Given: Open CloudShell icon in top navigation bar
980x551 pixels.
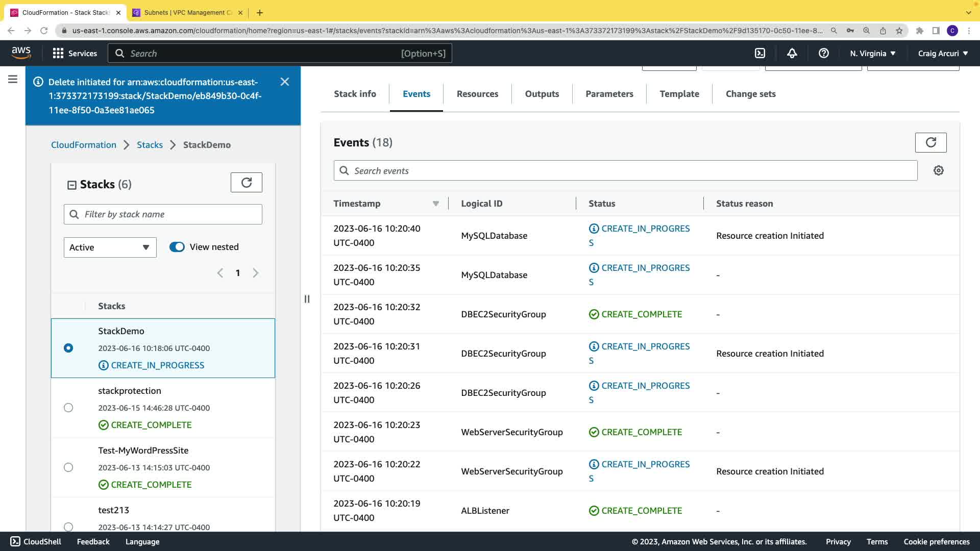Looking at the screenshot, I should tap(760, 53).
